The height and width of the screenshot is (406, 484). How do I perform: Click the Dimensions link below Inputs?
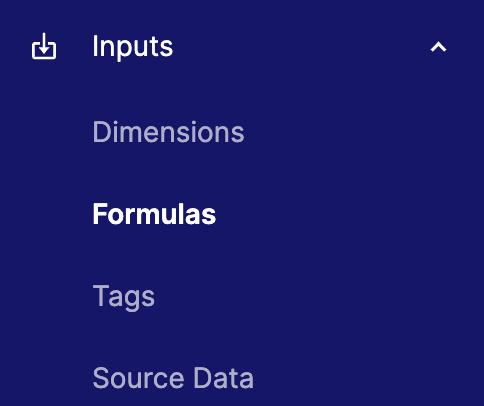pyautogui.click(x=168, y=132)
